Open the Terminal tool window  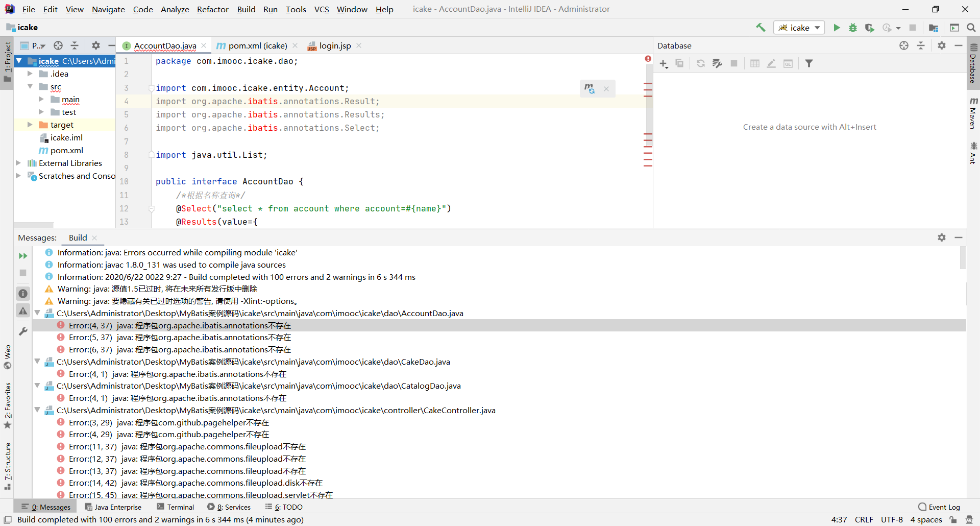176,507
